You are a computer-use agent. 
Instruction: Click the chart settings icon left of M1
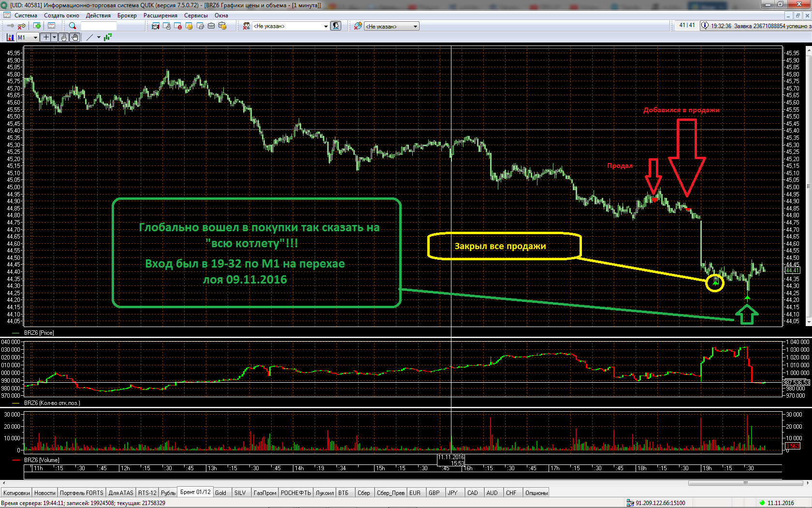click(10, 37)
